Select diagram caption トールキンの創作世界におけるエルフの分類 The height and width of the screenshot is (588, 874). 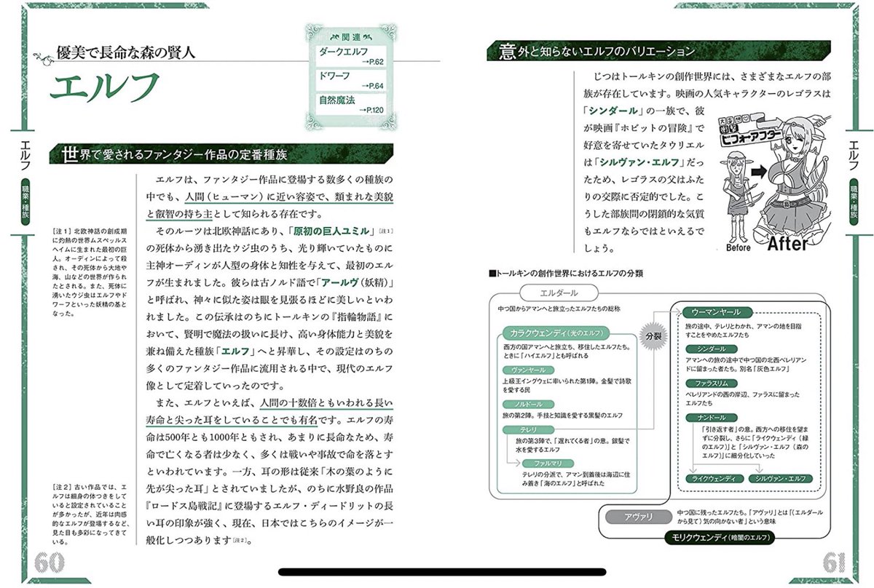click(x=569, y=272)
